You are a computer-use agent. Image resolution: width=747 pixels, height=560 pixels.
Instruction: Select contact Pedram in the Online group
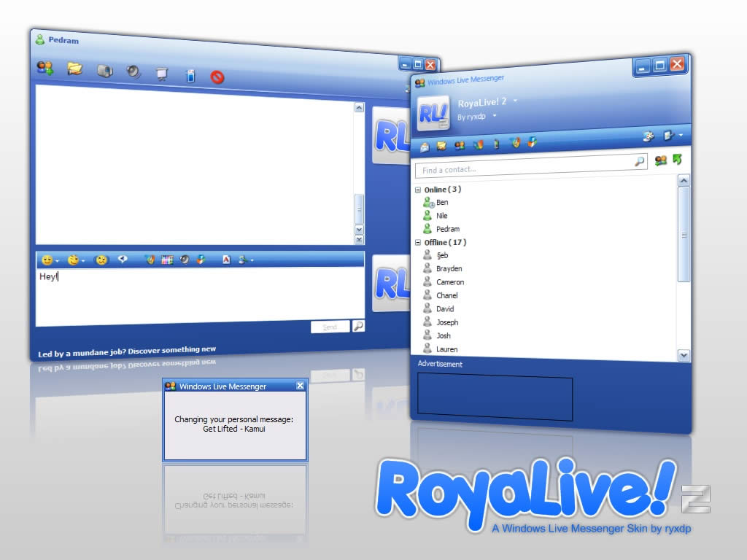point(441,229)
